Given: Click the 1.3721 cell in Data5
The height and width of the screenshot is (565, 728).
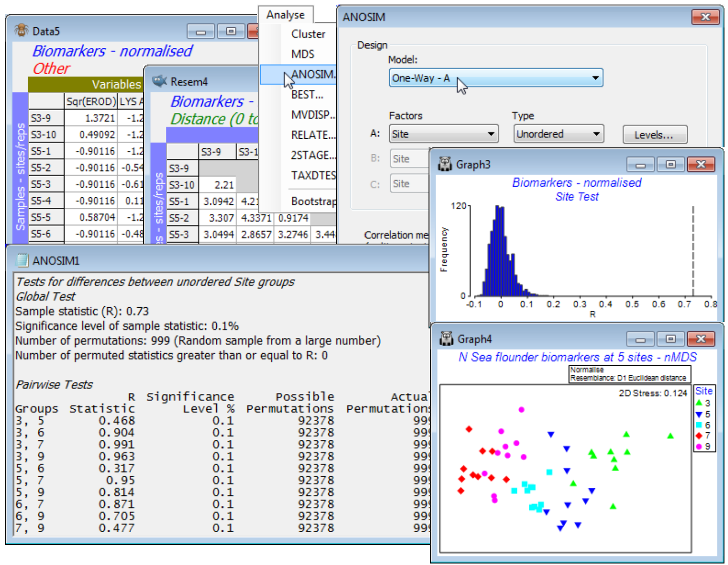Looking at the screenshot, I should click(91, 118).
